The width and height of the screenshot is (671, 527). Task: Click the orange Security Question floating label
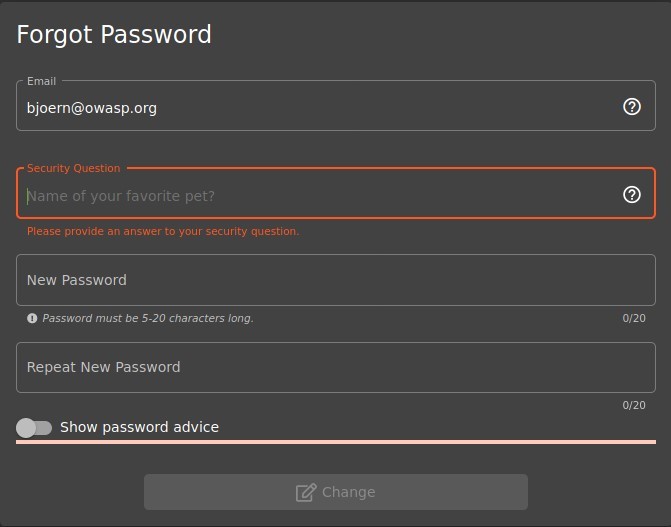tap(74, 168)
